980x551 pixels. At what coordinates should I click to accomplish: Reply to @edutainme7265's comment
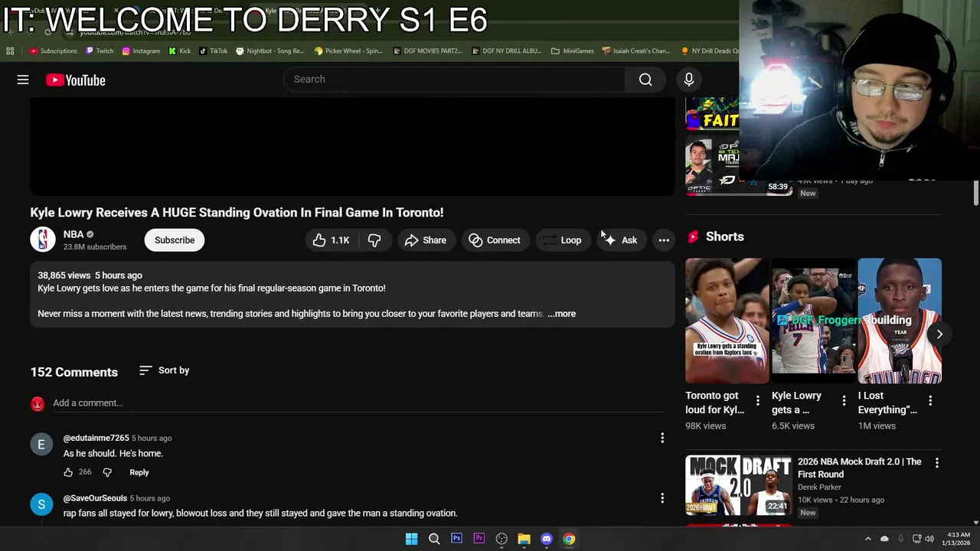[139, 472]
